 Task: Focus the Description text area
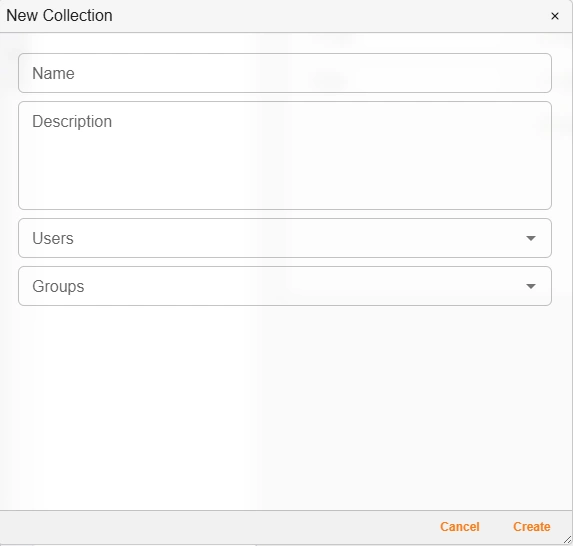pos(285,155)
